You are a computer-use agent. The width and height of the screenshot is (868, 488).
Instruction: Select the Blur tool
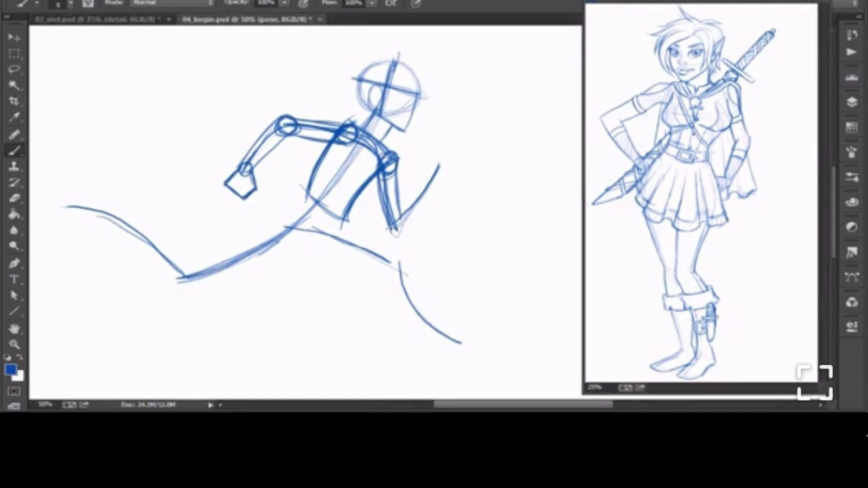[14, 230]
